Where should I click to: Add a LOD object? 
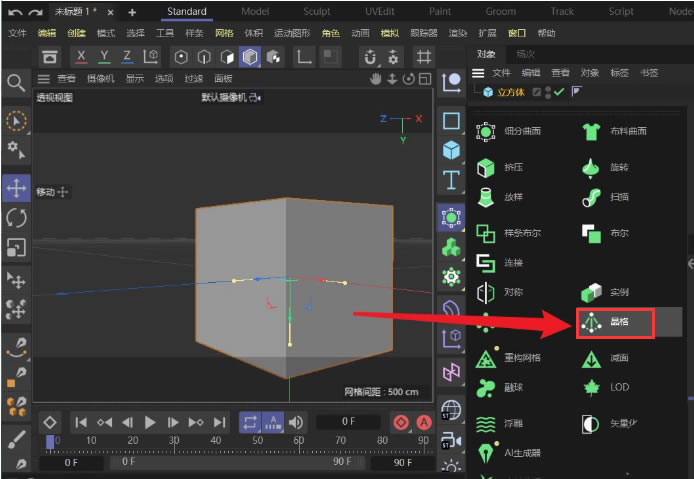point(606,388)
